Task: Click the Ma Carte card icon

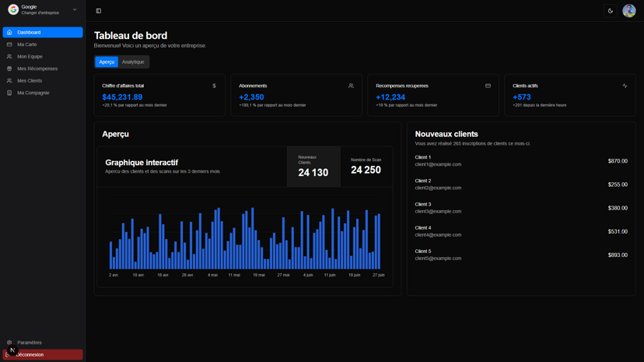Action: click(9, 44)
